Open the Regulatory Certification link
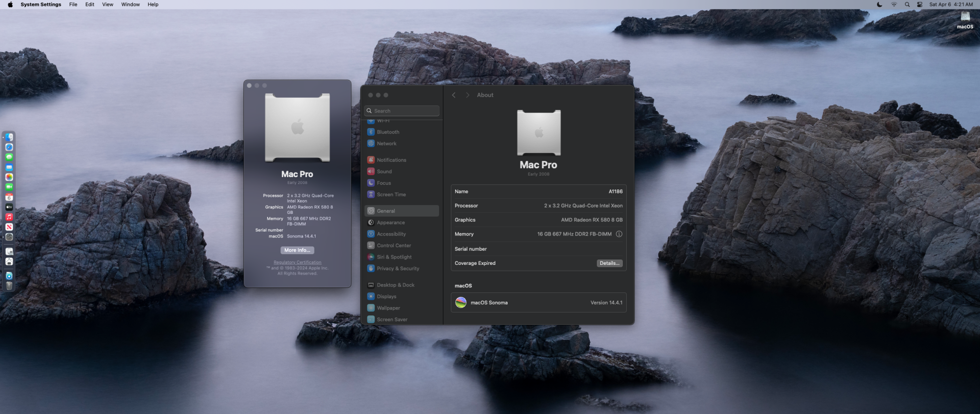 click(x=297, y=262)
